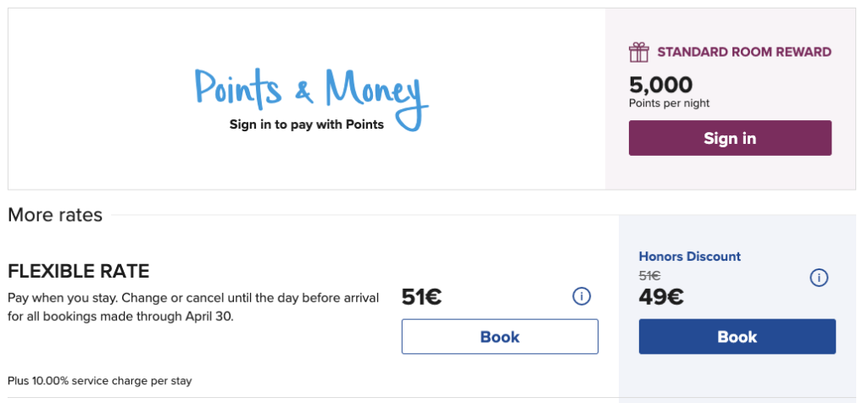Open the info icon next to 51€ flexible rate

click(x=581, y=295)
